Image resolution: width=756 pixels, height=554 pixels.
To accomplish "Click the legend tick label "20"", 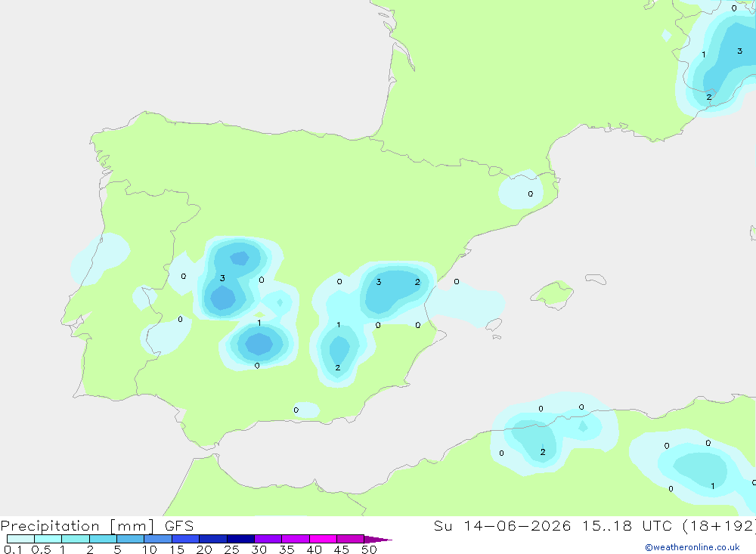I will (204, 549).
